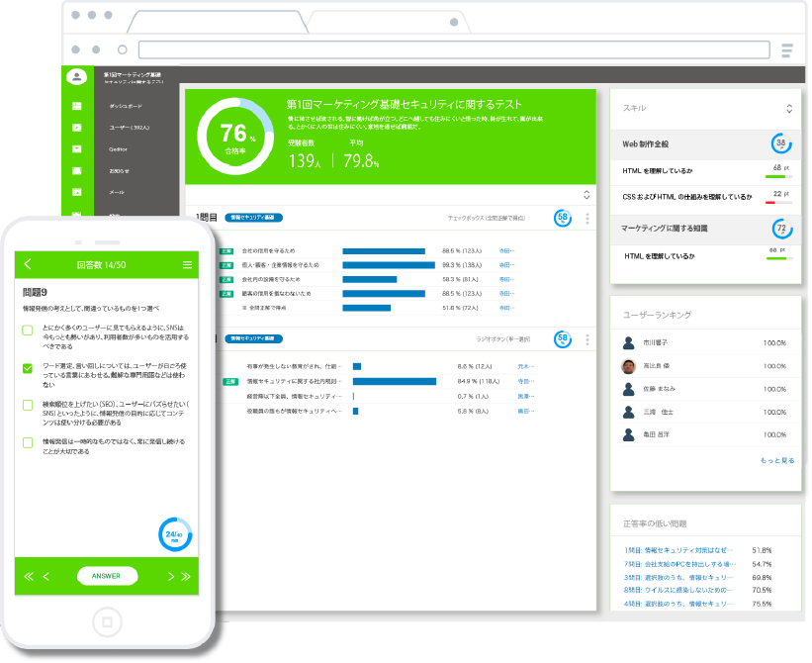Click the sidebar icon beside Qeditor
Viewport: 812px width, 663px height.
76,149
